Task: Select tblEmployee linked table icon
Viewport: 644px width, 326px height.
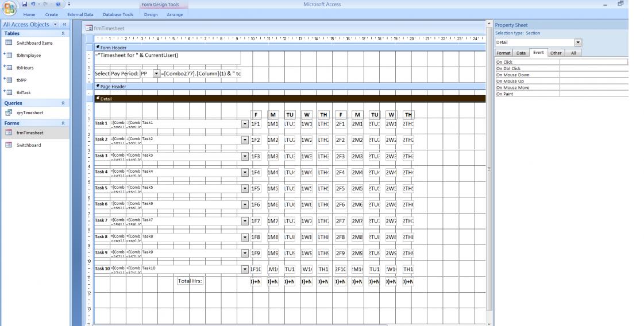Action: pyautogui.click(x=8, y=55)
